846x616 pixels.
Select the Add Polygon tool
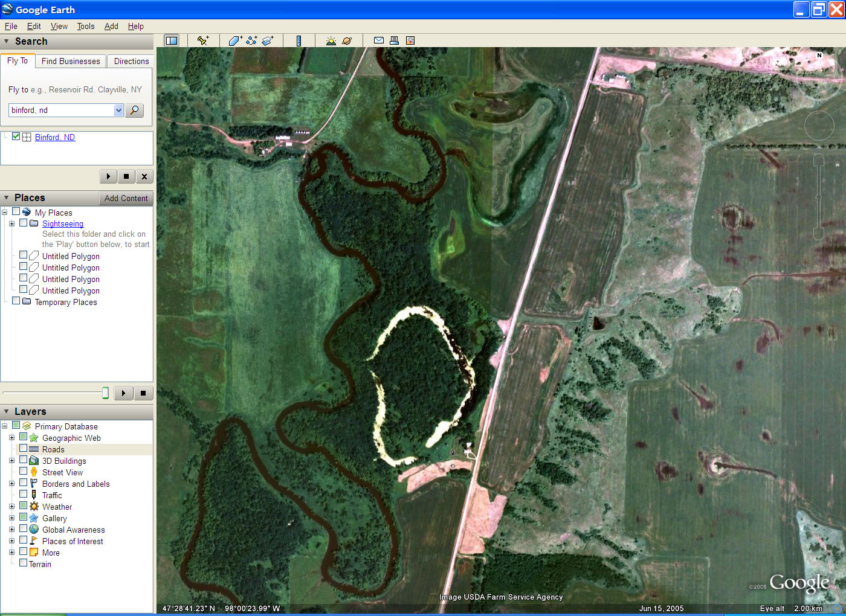point(235,40)
